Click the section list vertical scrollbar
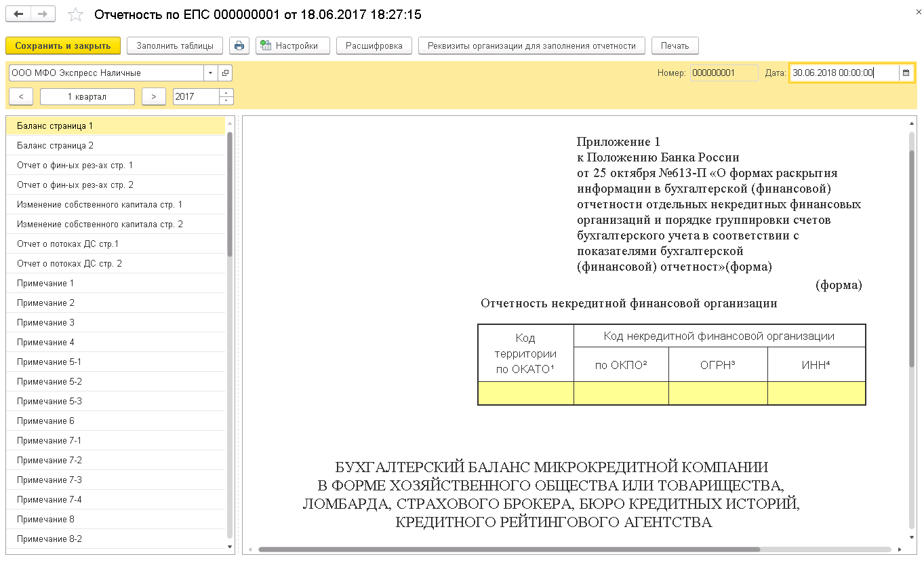The width and height of the screenshot is (924, 561). point(230,193)
